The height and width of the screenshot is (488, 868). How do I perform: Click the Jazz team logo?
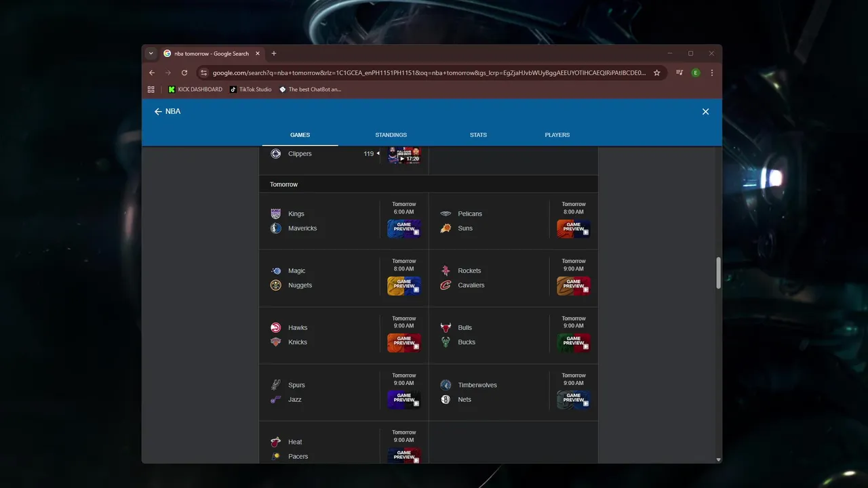click(275, 400)
